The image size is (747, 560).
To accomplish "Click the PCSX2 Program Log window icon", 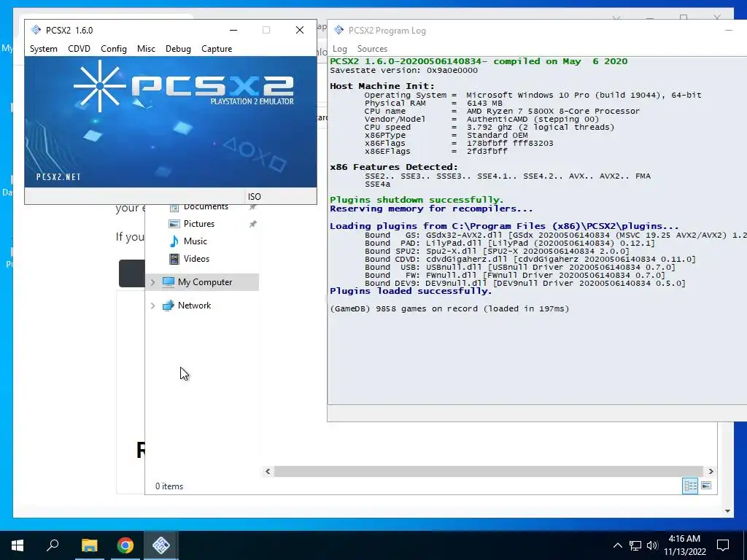I will pyautogui.click(x=338, y=30).
